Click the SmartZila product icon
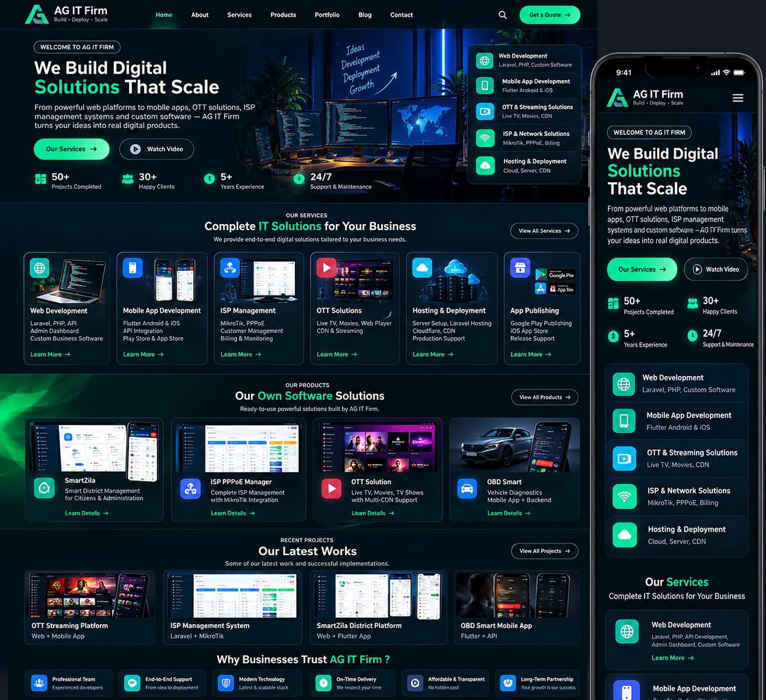 coord(44,488)
